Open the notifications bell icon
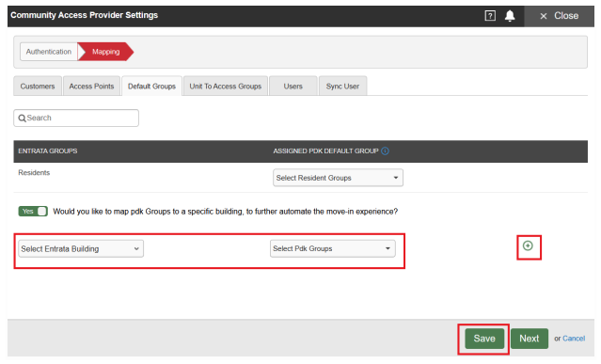Image resolution: width=601 pixels, height=364 pixels. click(x=510, y=16)
